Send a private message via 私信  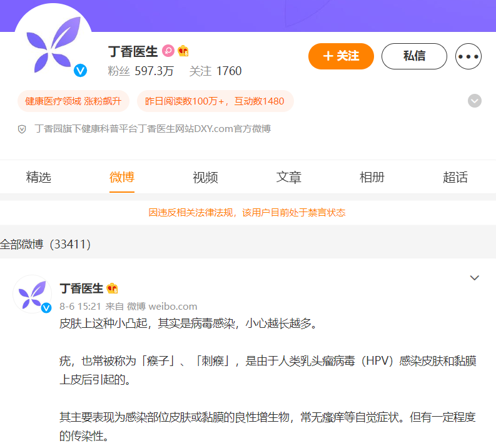[414, 56]
